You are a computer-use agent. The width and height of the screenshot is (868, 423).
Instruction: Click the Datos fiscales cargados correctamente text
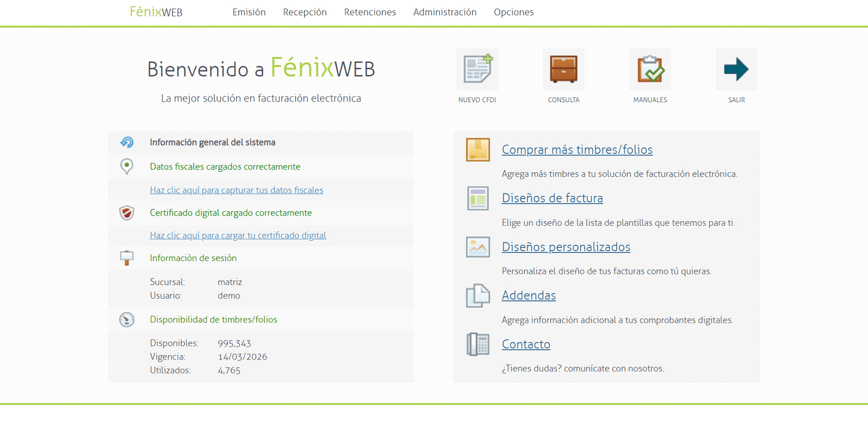[225, 167]
